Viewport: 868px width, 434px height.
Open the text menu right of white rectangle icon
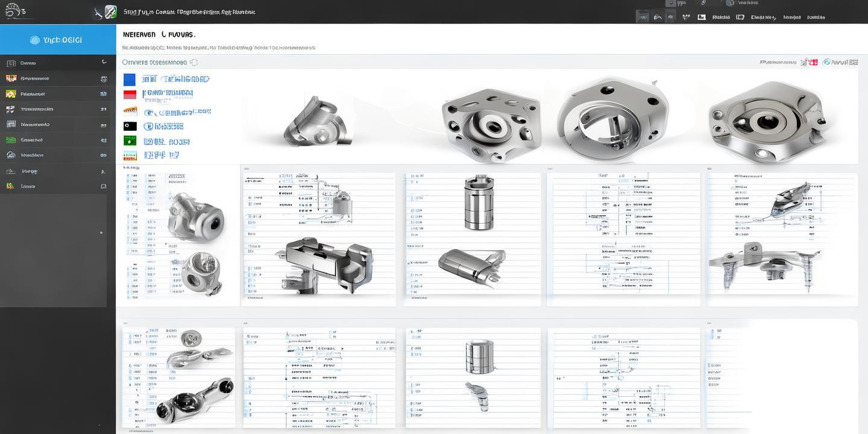point(721,17)
